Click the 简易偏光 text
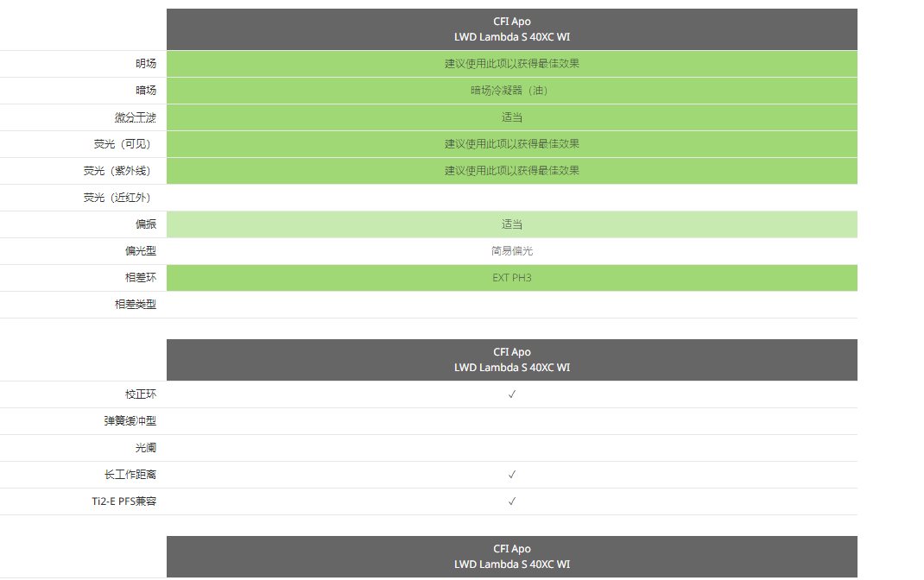The image size is (924, 580). pyautogui.click(x=512, y=251)
